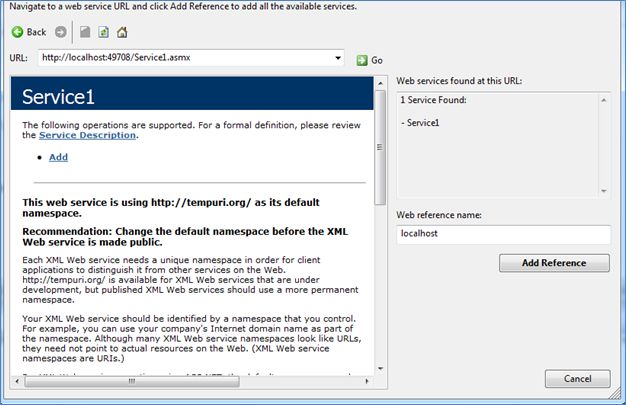Click the Back label text

tap(36, 32)
